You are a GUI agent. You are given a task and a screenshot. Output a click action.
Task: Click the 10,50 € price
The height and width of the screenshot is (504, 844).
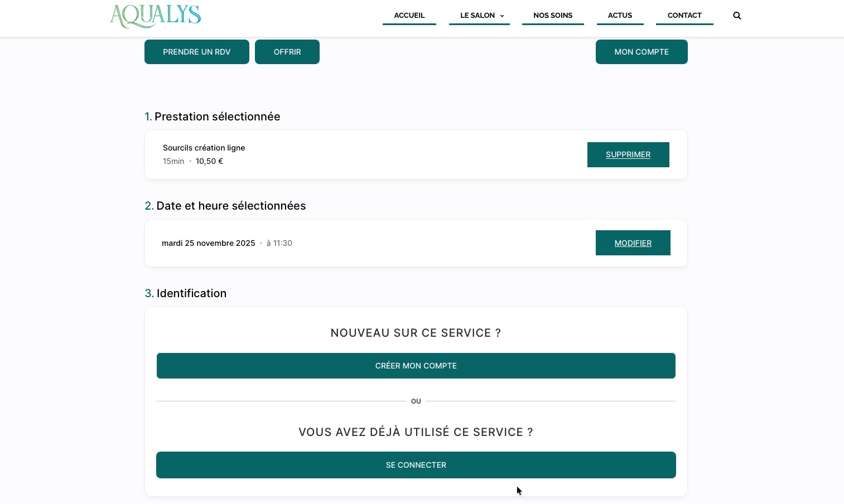(209, 161)
